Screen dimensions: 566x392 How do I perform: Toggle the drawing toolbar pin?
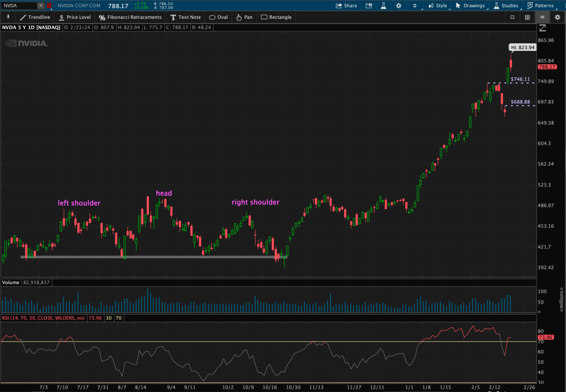coord(8,17)
